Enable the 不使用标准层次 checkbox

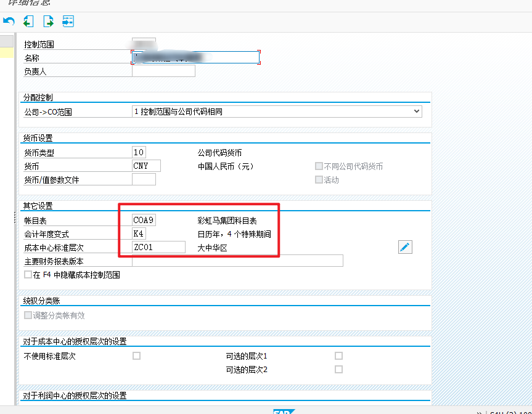tap(136, 355)
